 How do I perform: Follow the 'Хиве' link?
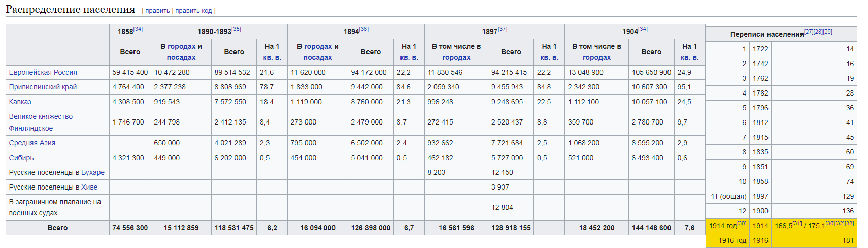coord(89,187)
